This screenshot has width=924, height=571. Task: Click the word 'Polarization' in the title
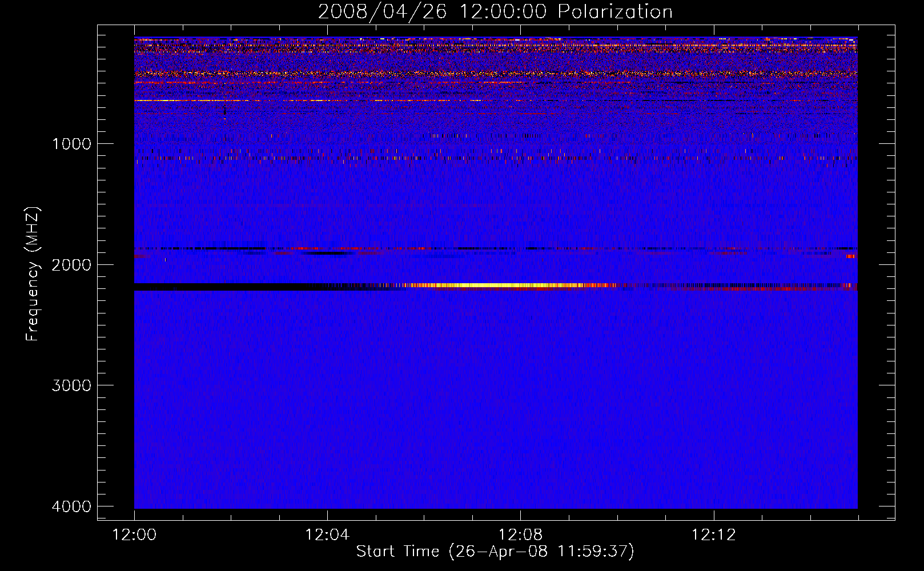[x=615, y=12]
